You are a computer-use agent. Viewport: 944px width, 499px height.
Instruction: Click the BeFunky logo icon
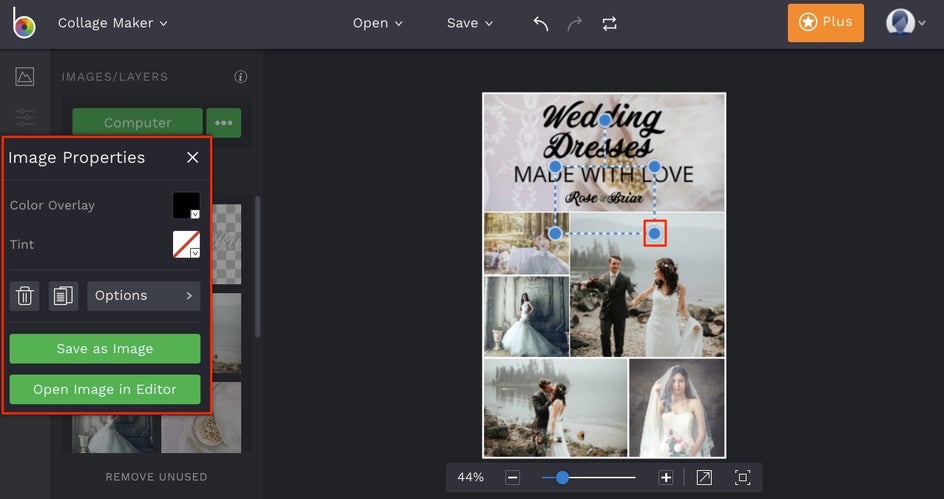24,23
